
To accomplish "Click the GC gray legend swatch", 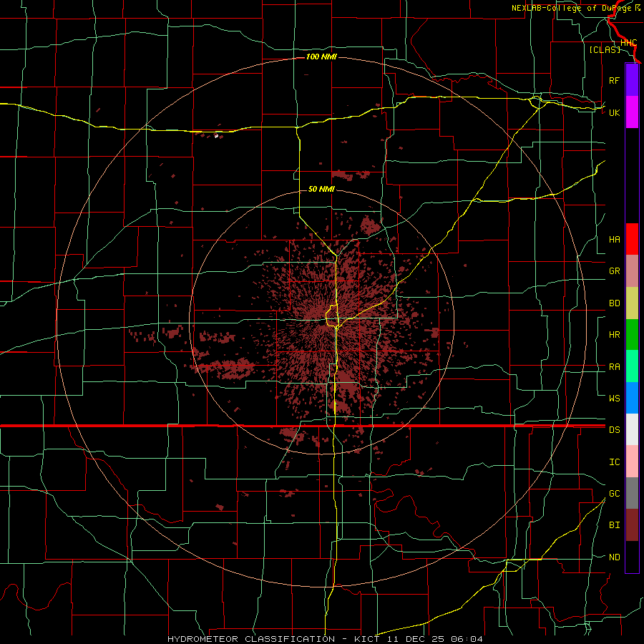I will pos(632,493).
